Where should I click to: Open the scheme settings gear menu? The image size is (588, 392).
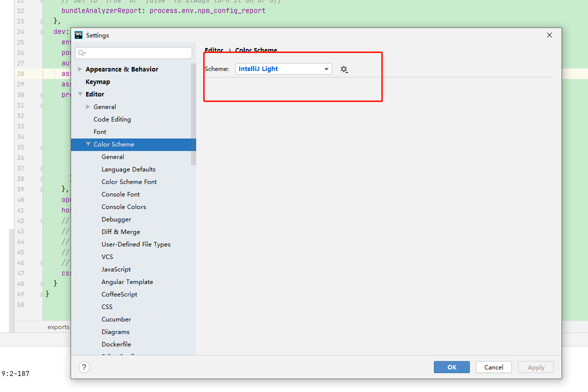coord(344,69)
